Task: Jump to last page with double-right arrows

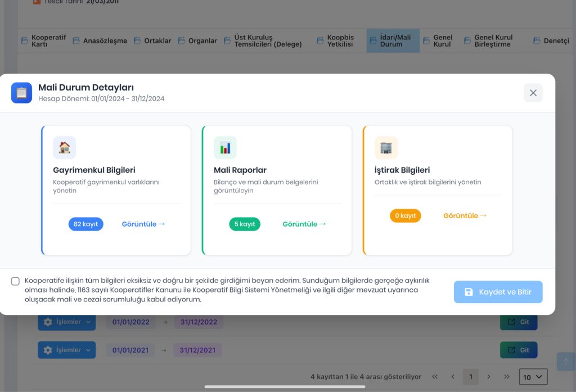Action: (x=507, y=377)
